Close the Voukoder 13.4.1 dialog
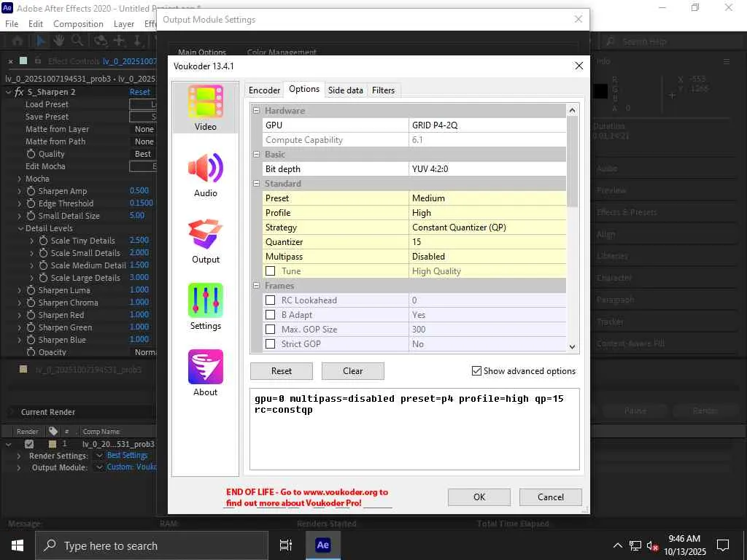This screenshot has width=747, height=560. [578, 66]
